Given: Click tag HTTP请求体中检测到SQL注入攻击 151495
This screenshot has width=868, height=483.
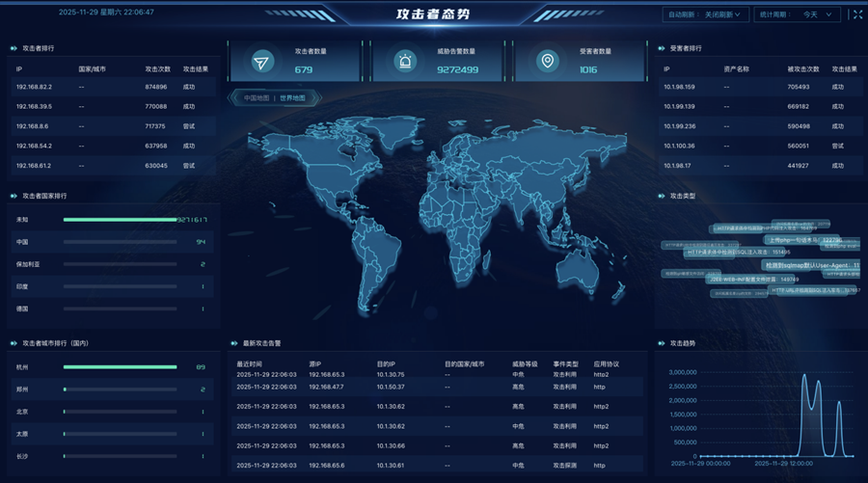Looking at the screenshot, I should [x=739, y=253].
